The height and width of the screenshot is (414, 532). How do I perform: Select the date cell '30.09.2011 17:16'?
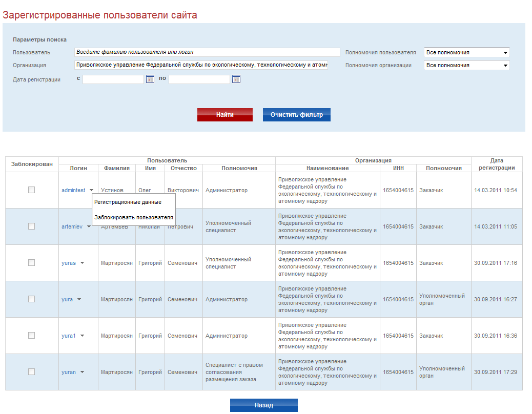point(496,263)
